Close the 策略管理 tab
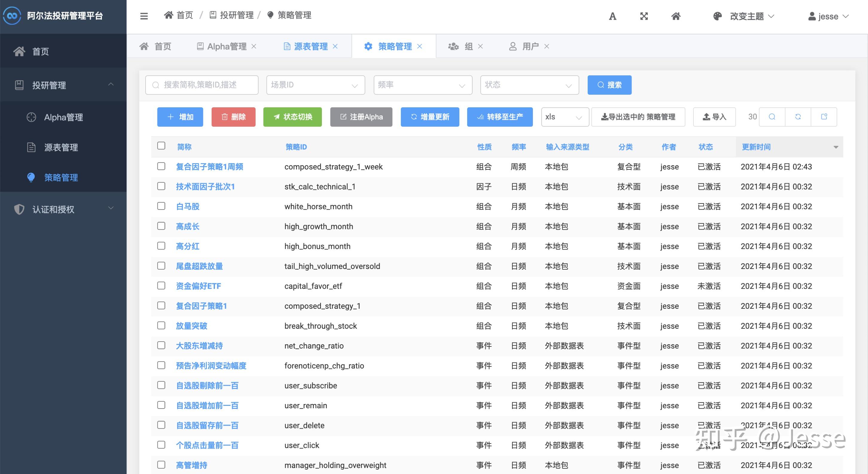Screen dimensions: 868x474 420,46
